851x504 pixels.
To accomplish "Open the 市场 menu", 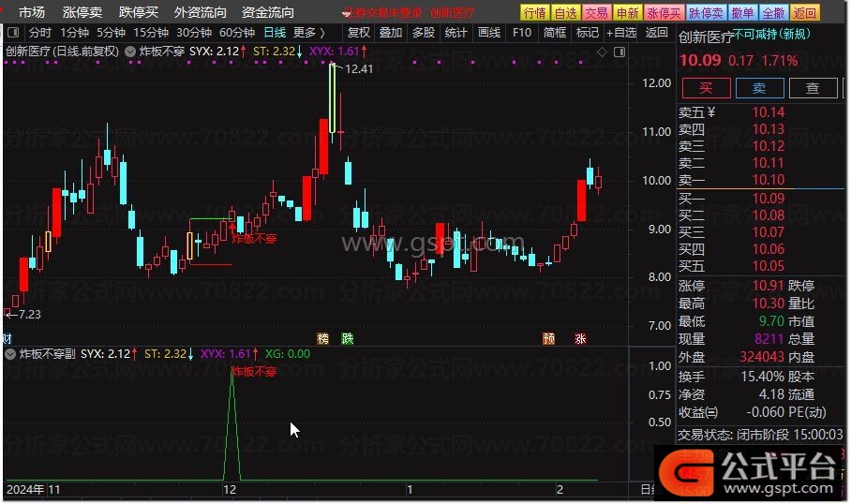I will [32, 12].
